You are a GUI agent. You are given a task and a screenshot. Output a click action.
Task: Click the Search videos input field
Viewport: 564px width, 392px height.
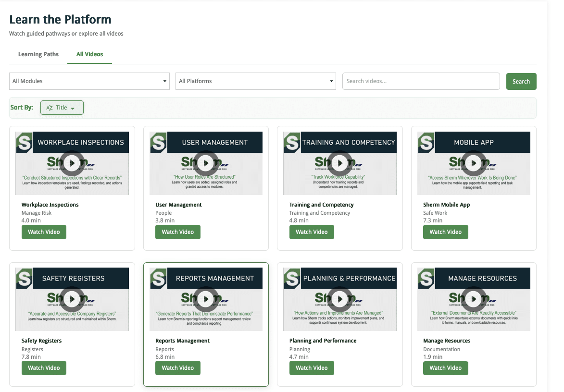tap(421, 81)
